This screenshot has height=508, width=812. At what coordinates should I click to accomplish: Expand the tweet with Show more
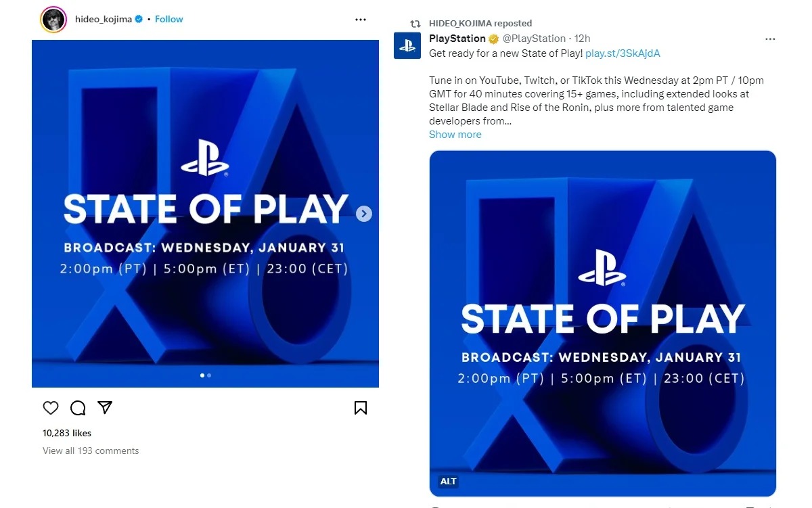pyautogui.click(x=455, y=134)
